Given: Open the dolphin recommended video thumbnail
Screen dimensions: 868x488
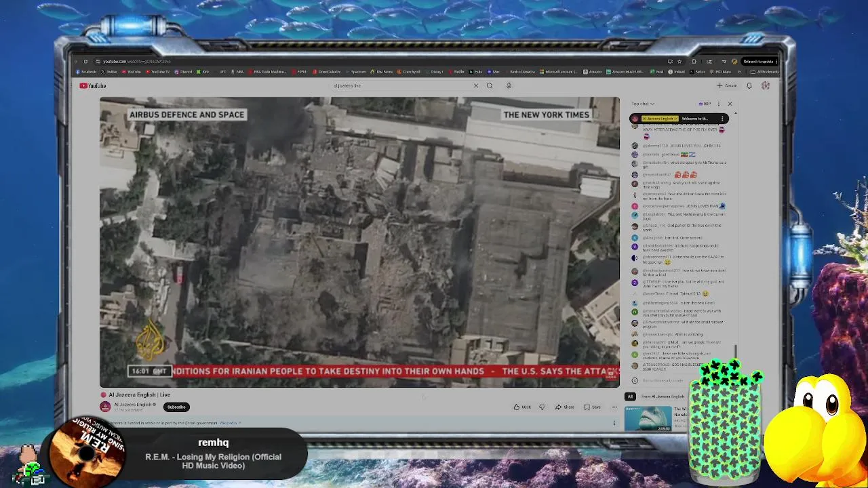Looking at the screenshot, I should (x=648, y=418).
